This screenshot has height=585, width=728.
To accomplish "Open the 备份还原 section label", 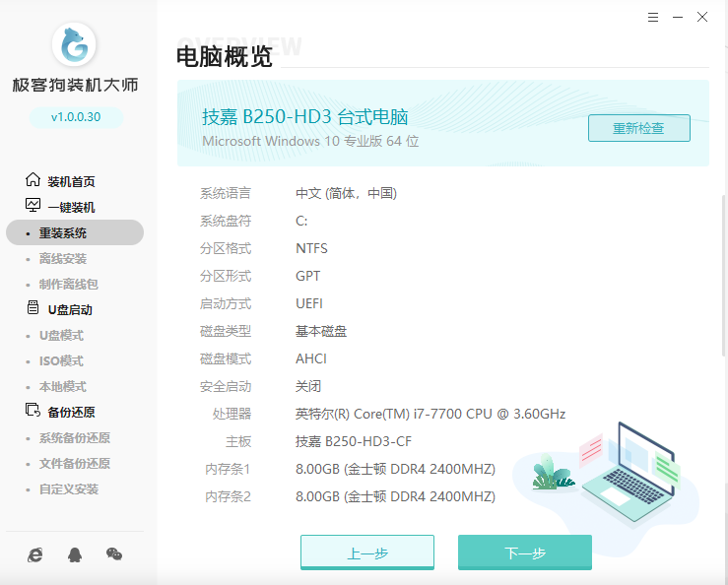I will (x=72, y=413).
